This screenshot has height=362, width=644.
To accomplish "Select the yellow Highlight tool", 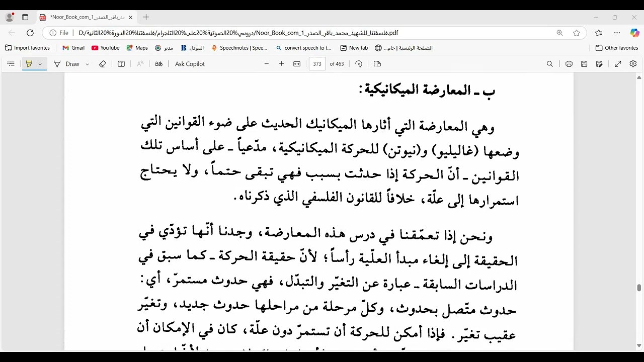I will (29, 64).
